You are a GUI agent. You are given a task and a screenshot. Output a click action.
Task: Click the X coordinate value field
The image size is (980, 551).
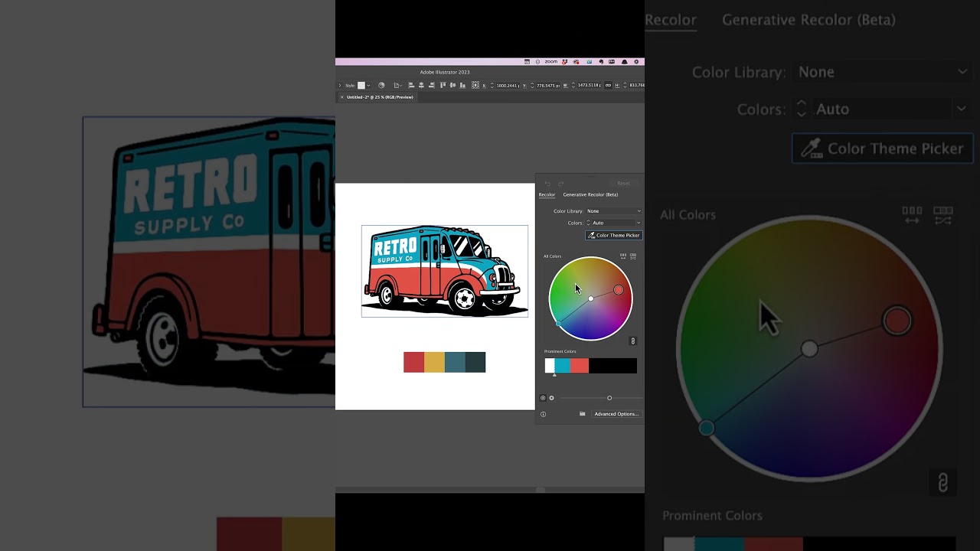(x=507, y=86)
